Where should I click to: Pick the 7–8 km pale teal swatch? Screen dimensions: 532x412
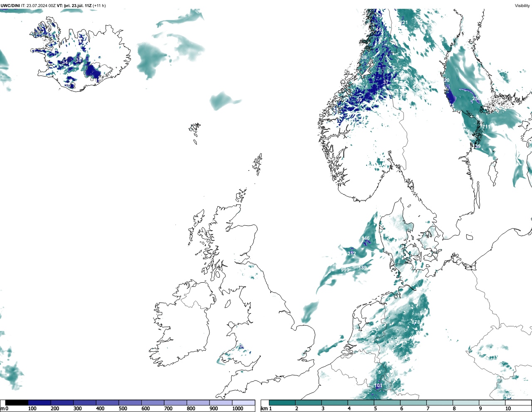click(440, 402)
